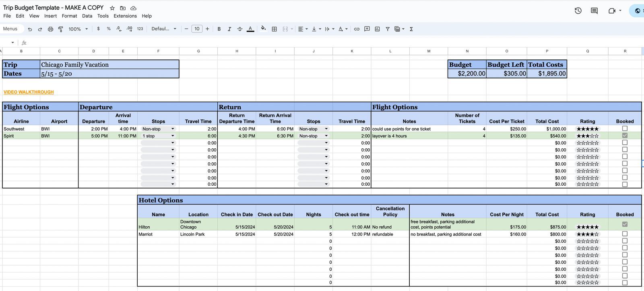Screen dimensions: 644x291
Task: Open Spirit return Stops dropdown
Action: click(x=314, y=136)
